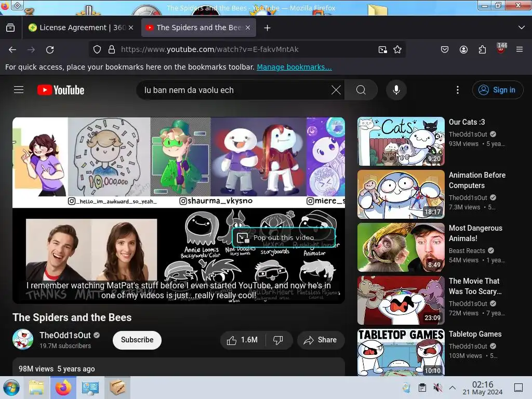Open Animation Before Computers thumbnail
Image resolution: width=532 pixels, height=399 pixels.
pyautogui.click(x=401, y=194)
